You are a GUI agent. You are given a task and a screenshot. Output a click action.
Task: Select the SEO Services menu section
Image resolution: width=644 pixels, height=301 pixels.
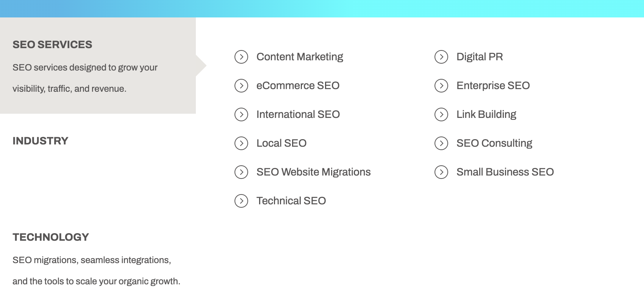click(52, 45)
